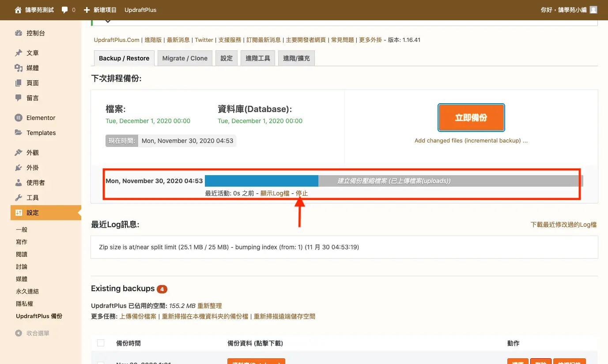Open the 一般 settings submenu item

click(x=22, y=229)
